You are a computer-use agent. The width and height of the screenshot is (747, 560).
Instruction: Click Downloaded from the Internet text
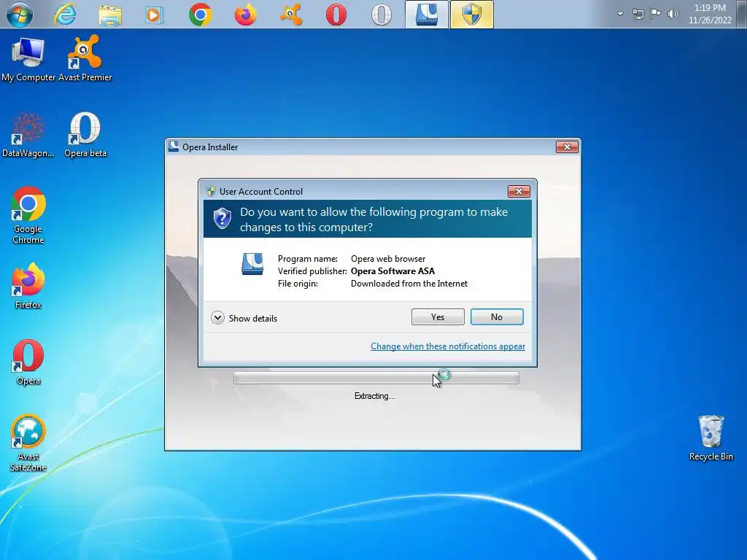[x=409, y=284]
